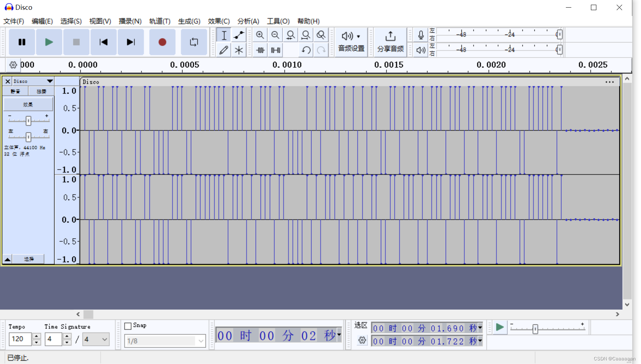Toggle the track 独奏 solo button
The width and height of the screenshot is (641, 364).
(x=41, y=91)
